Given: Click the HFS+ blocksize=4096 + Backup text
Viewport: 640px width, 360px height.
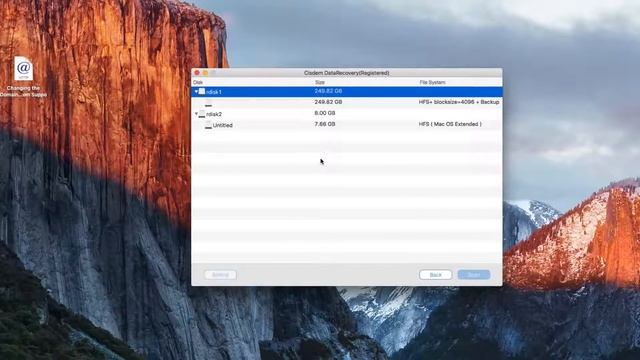Looking at the screenshot, I should (459, 102).
